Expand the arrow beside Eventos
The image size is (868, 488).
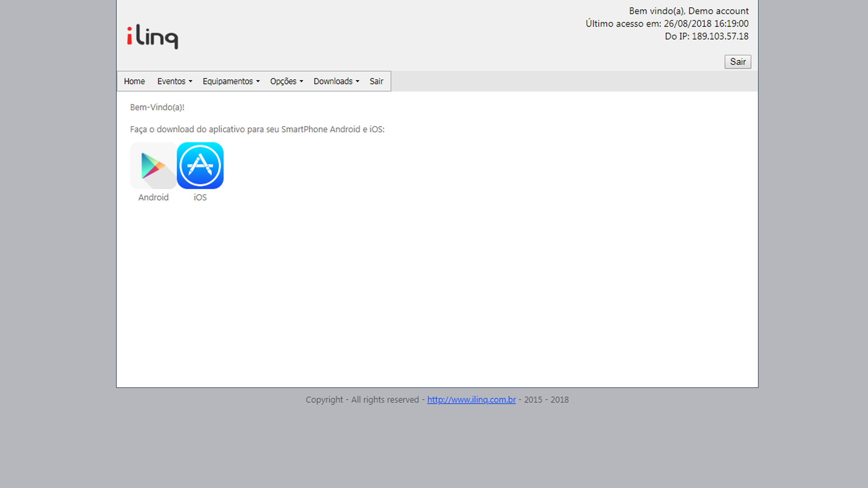point(191,82)
